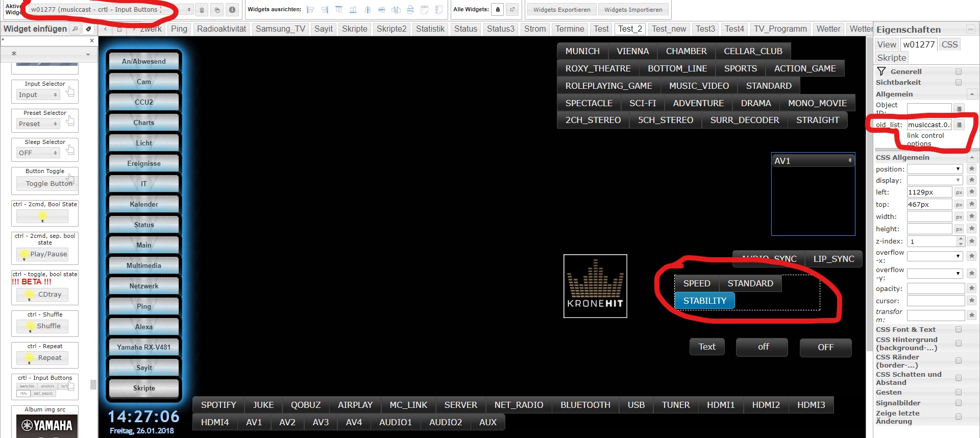Screen dimensions: 980x438
Task: Enable CSS Font & Text section checkbox
Action: point(959,330)
